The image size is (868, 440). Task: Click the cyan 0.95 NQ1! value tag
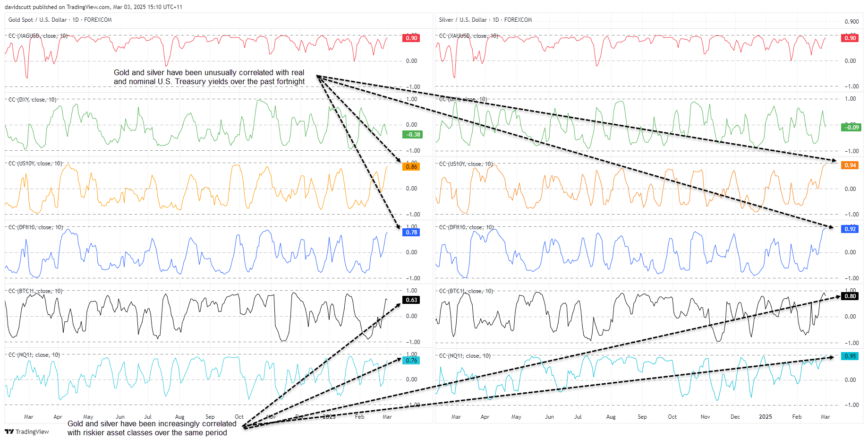850,356
